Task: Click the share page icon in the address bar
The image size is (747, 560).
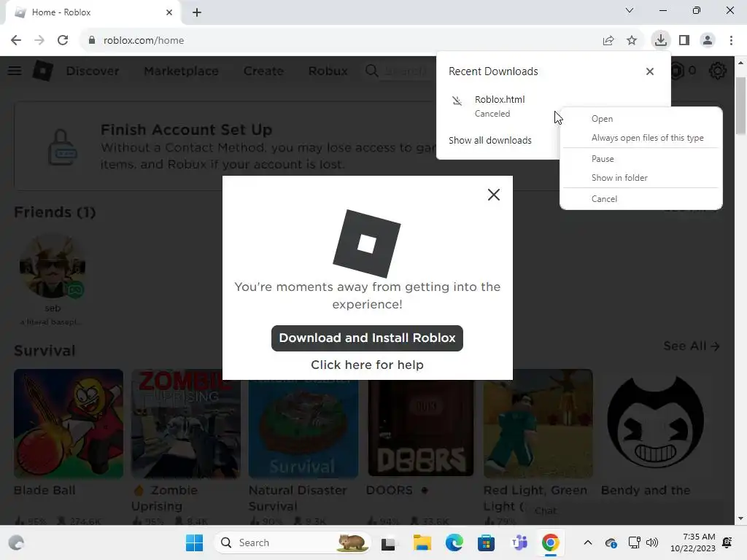Action: tap(608, 41)
